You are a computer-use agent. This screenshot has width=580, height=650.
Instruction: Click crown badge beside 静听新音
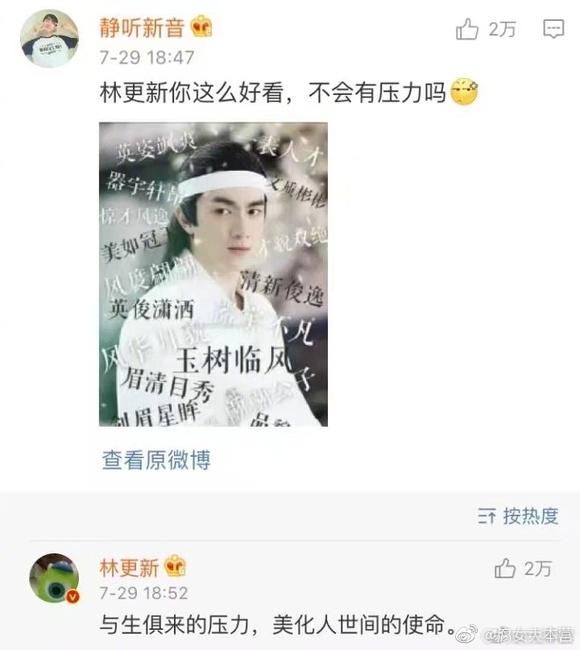point(201,26)
